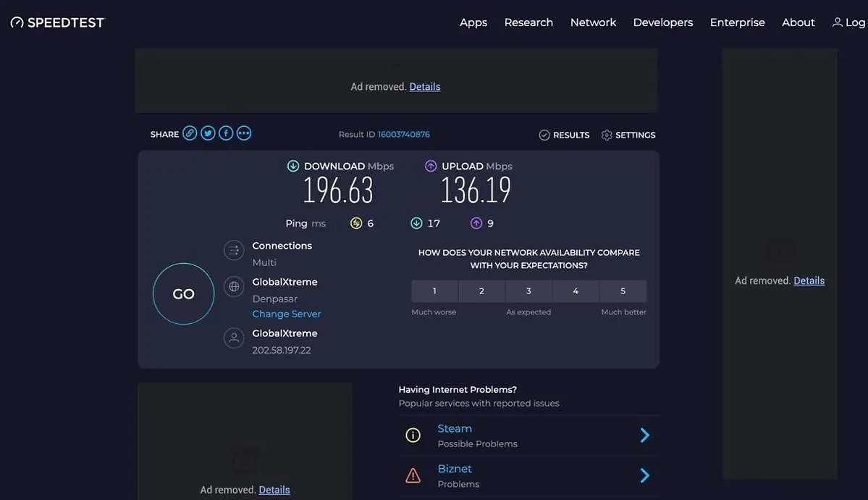
Task: Open the Developers menu
Action: (x=663, y=22)
